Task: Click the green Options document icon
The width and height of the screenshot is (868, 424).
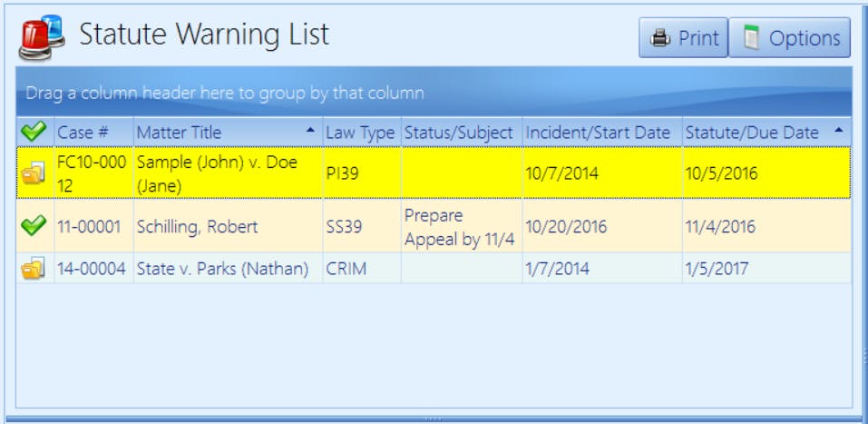Action: click(x=750, y=38)
